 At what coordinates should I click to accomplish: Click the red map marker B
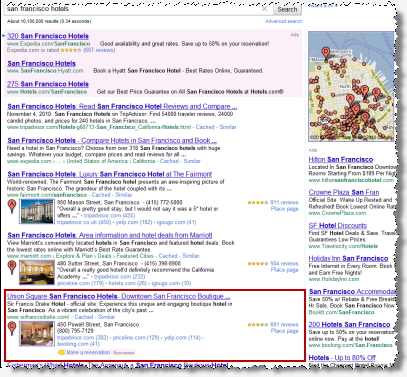point(12,268)
